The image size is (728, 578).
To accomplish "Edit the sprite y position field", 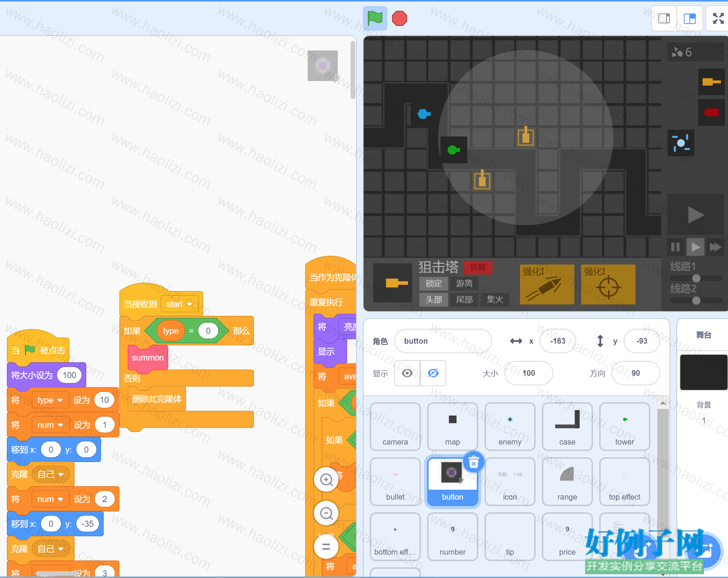I will coord(642,341).
